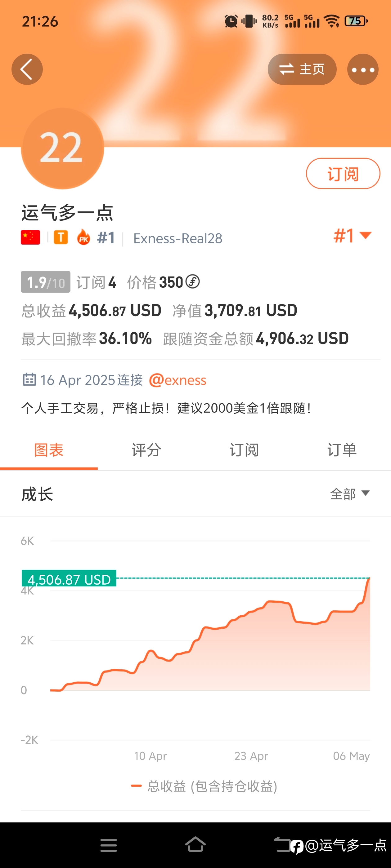Open the #1 account dropdown
The width and height of the screenshot is (391, 868).
coord(352,235)
